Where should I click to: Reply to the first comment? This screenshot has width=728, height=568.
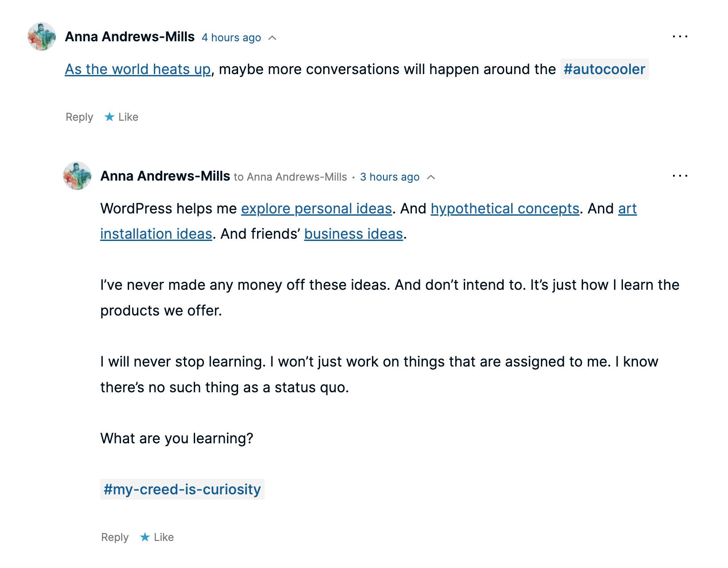coord(79,117)
